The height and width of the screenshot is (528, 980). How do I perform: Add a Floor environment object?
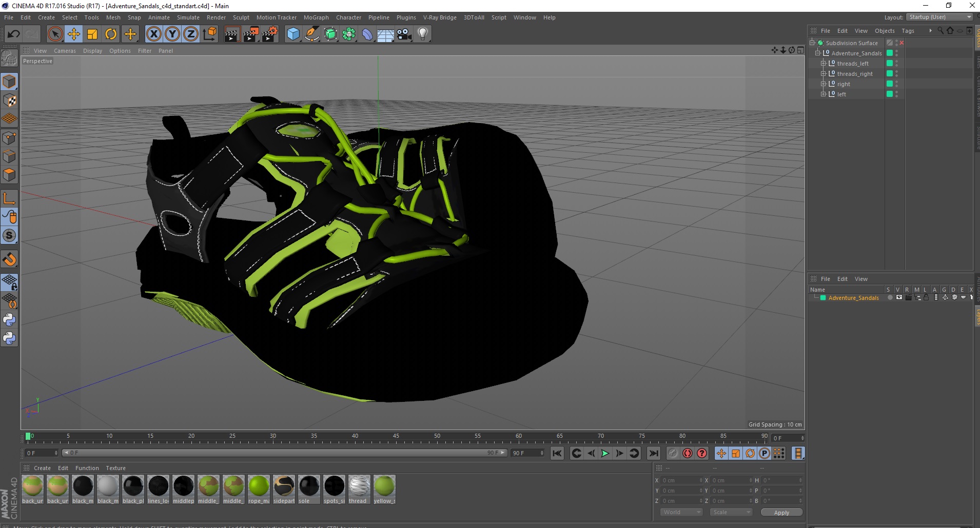(386, 34)
